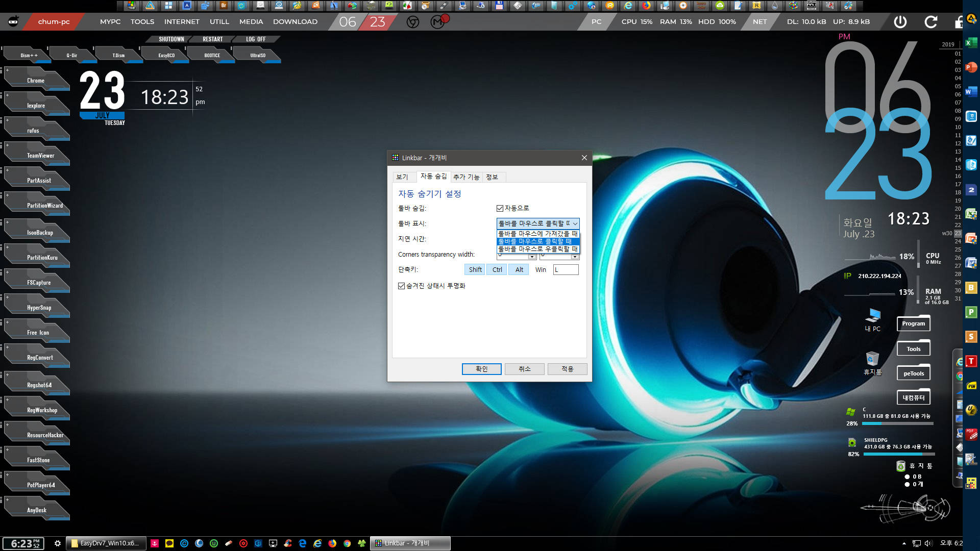Open the floppy disk icon in top dock
The width and height of the screenshot is (980, 551).
coord(499,6)
